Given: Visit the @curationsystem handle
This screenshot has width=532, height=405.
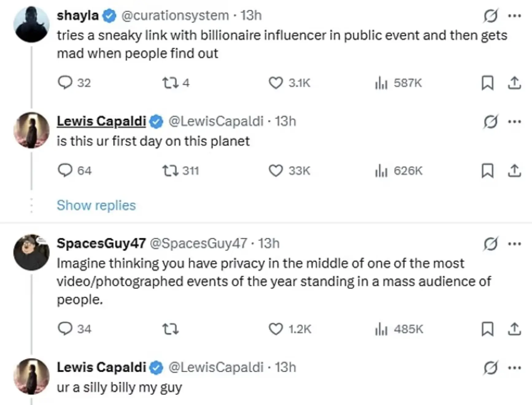Looking at the screenshot, I should [x=175, y=15].
